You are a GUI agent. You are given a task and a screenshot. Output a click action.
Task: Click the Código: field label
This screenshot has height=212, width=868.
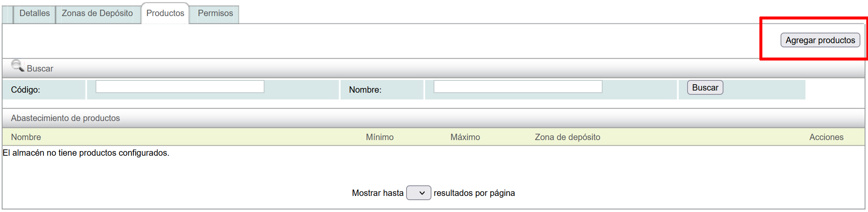[25, 90]
